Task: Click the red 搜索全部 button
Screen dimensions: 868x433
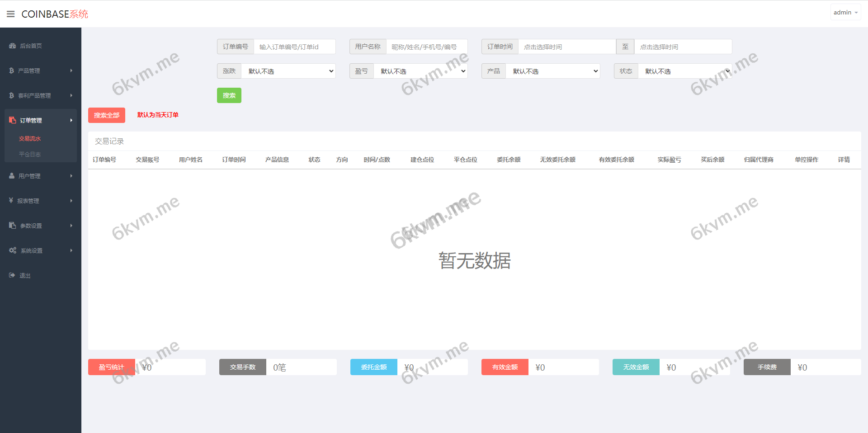Action: 106,115
